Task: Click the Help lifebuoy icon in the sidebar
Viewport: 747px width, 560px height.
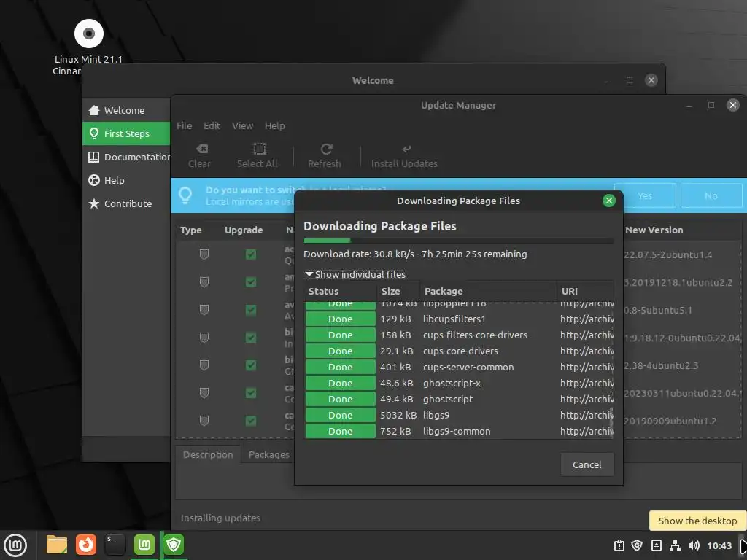Action: pyautogui.click(x=94, y=180)
